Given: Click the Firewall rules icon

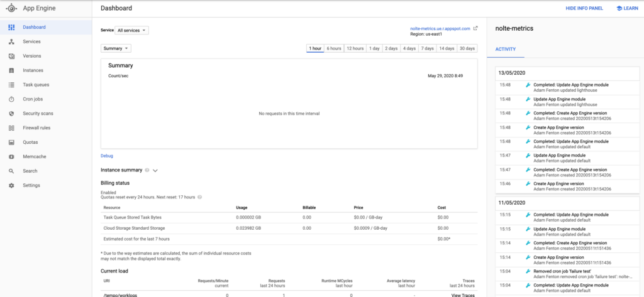Looking at the screenshot, I should point(11,127).
